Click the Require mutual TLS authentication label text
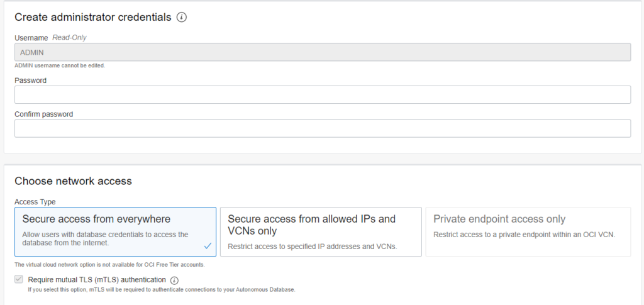The height and width of the screenshot is (305, 644). [x=97, y=279]
